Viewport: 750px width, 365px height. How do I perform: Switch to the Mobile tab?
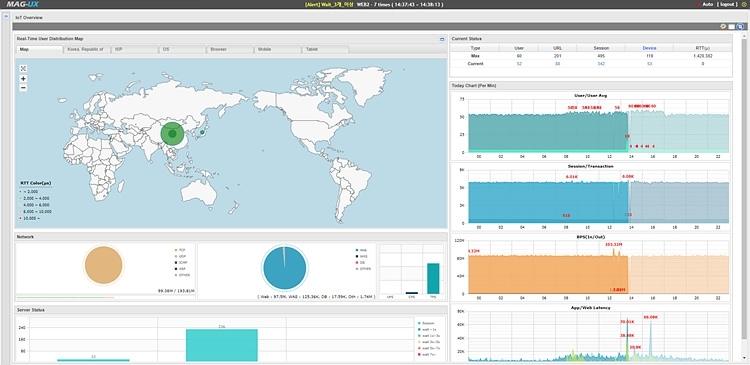(278, 49)
